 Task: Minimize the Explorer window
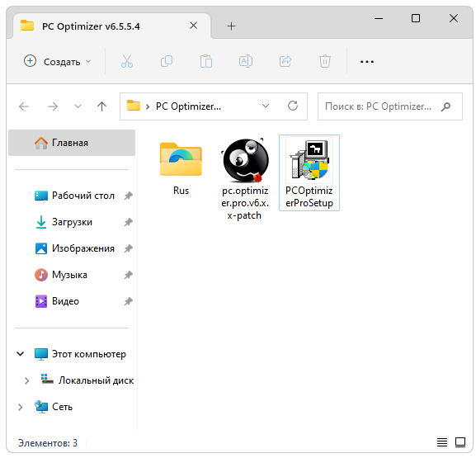[379, 18]
